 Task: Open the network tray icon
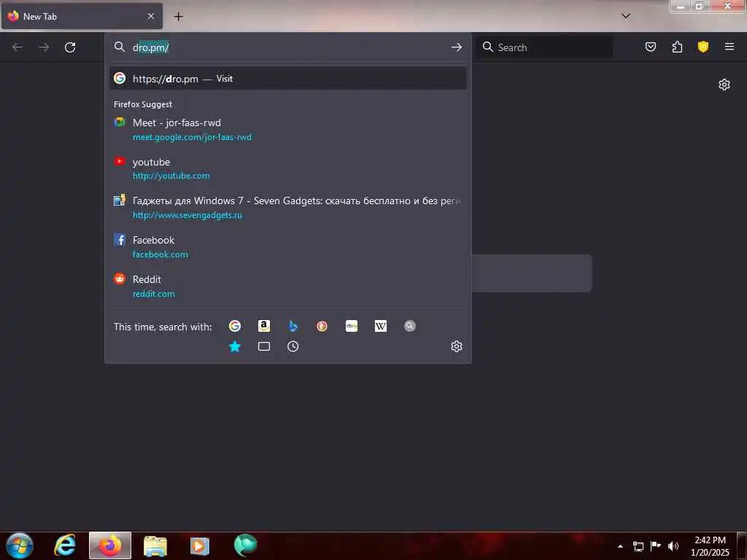(x=638, y=546)
